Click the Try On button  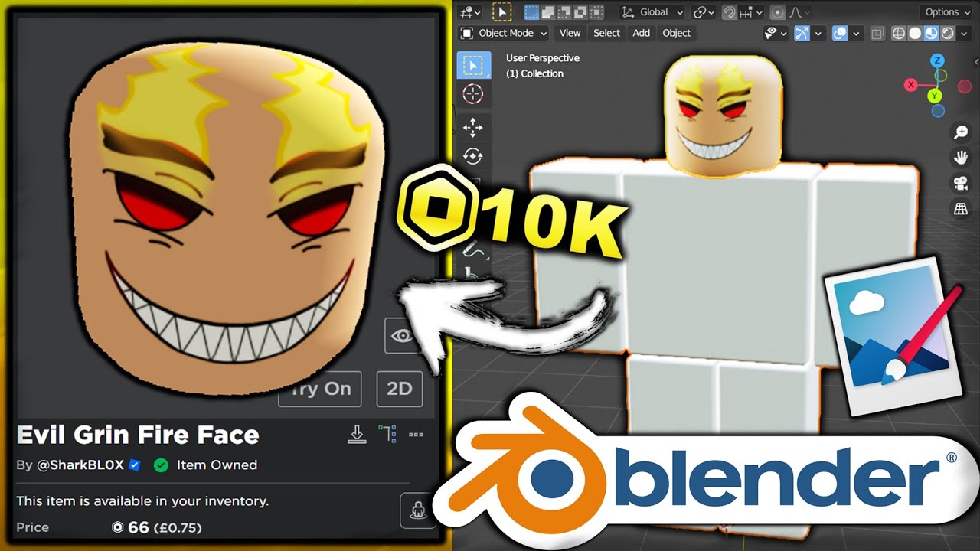(320, 389)
